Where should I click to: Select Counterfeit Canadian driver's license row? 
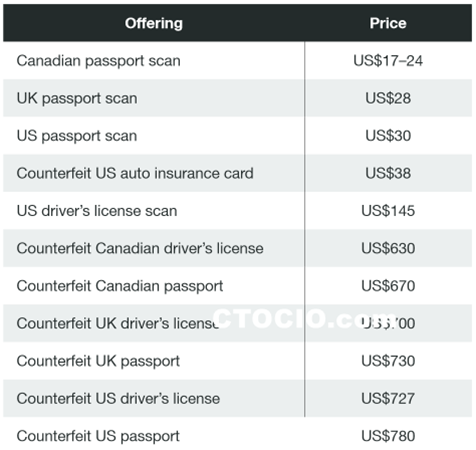(238, 248)
